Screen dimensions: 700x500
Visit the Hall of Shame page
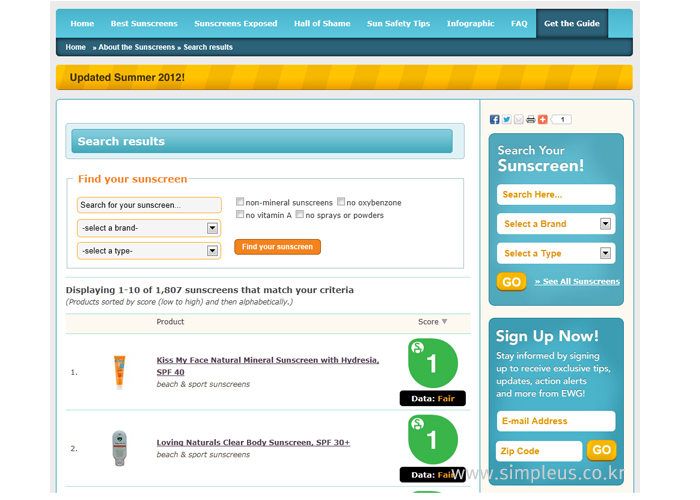click(x=322, y=24)
